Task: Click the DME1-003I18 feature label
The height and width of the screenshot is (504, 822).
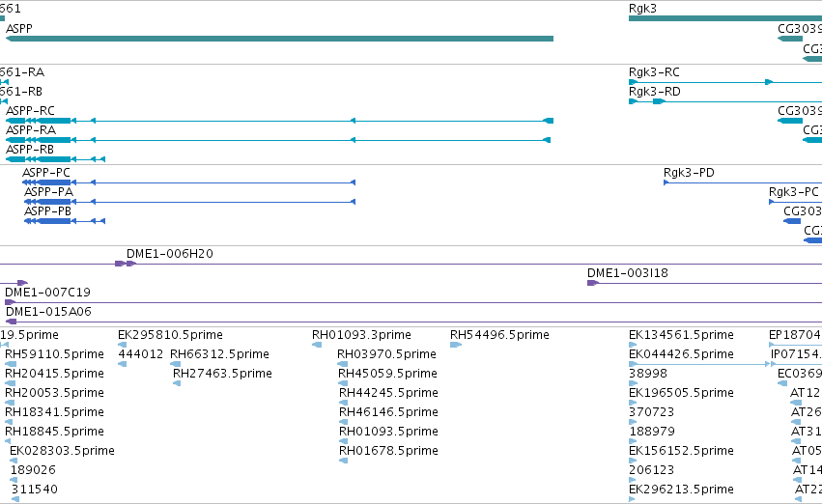Action: (x=627, y=273)
